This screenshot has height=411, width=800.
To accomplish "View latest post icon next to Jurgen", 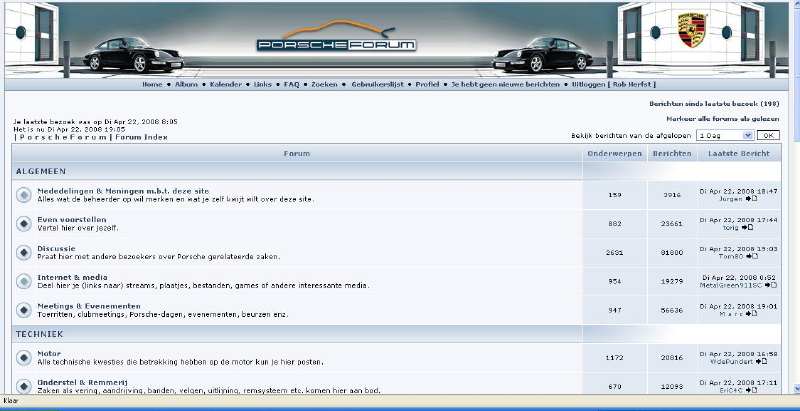I will [751, 198].
